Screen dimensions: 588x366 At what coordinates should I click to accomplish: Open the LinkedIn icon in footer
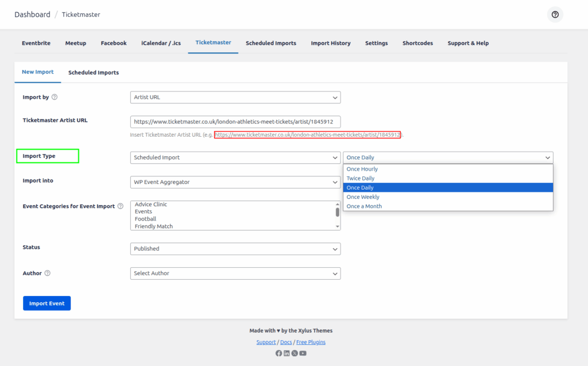[x=287, y=353]
